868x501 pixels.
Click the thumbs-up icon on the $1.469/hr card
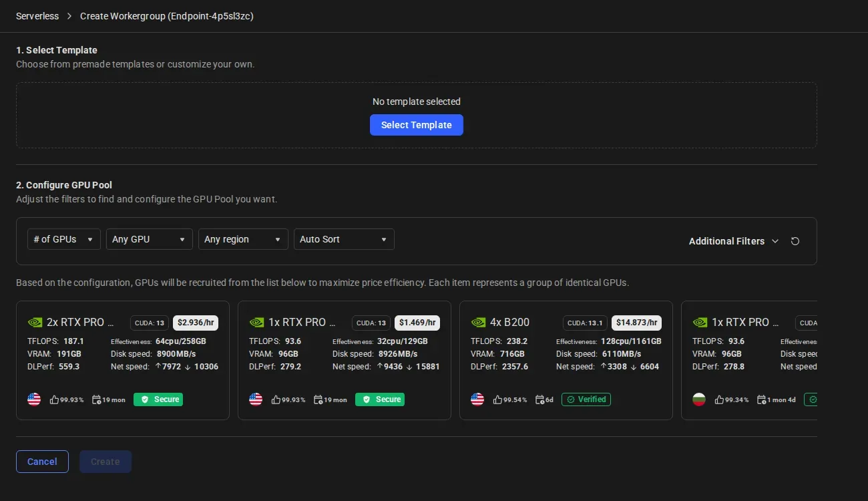coord(276,399)
